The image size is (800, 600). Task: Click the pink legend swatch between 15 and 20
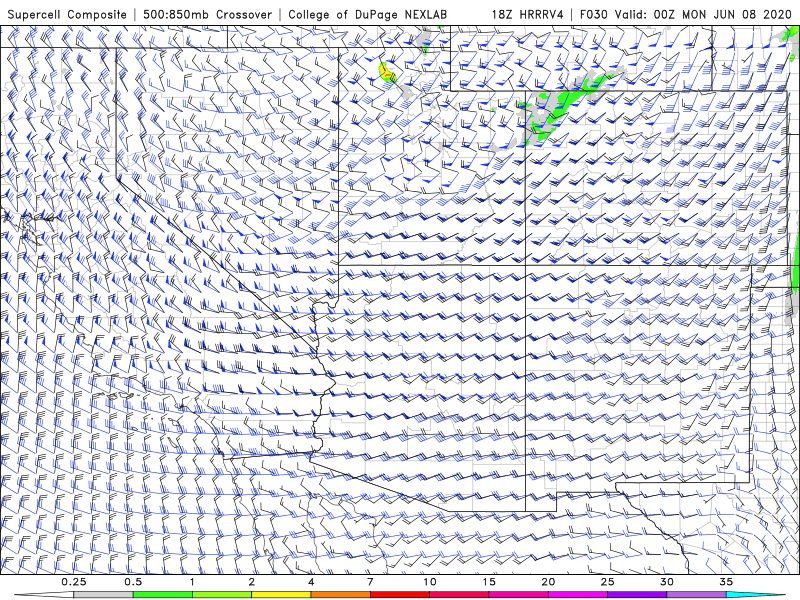tap(518, 595)
